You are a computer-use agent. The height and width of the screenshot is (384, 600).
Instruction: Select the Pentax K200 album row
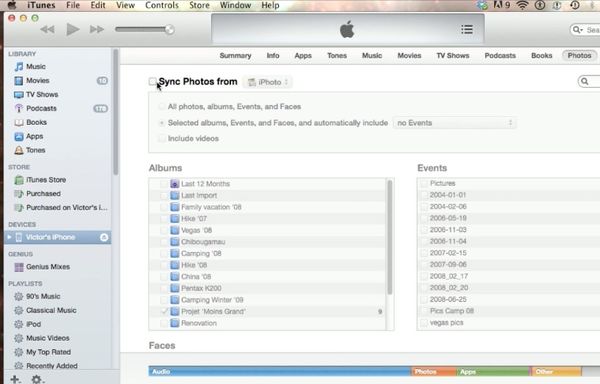pyautogui.click(x=267, y=288)
